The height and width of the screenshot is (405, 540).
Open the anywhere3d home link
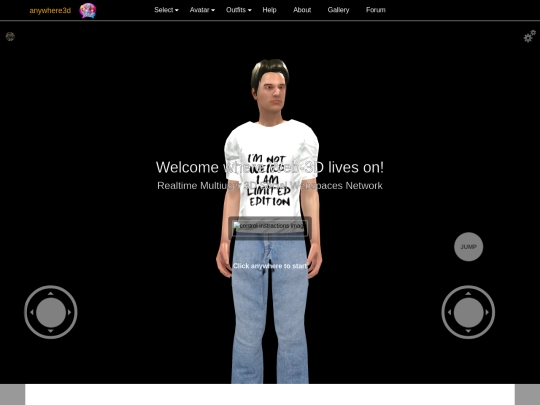tap(50, 10)
